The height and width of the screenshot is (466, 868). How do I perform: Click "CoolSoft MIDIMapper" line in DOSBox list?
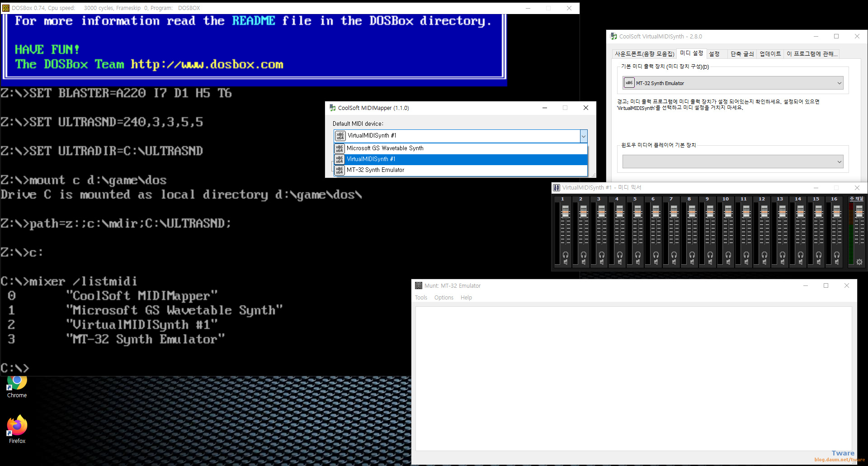(142, 295)
